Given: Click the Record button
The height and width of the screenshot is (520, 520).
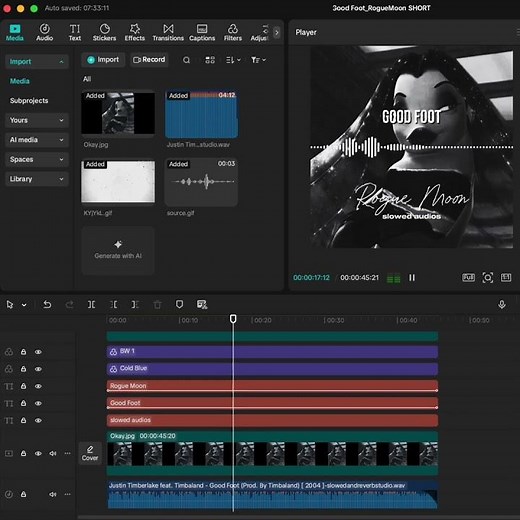Looking at the screenshot, I should [x=149, y=60].
